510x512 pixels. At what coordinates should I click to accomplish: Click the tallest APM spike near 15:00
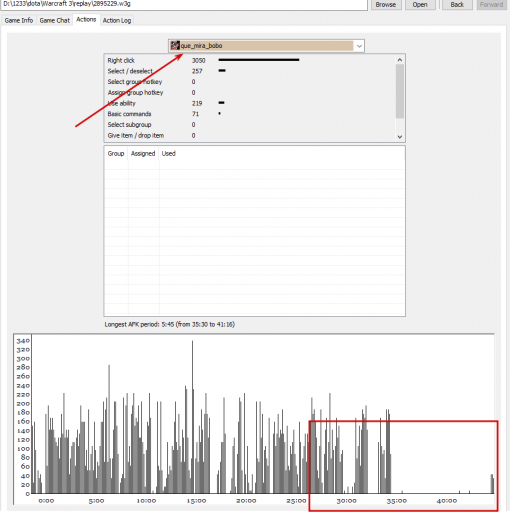point(192,417)
